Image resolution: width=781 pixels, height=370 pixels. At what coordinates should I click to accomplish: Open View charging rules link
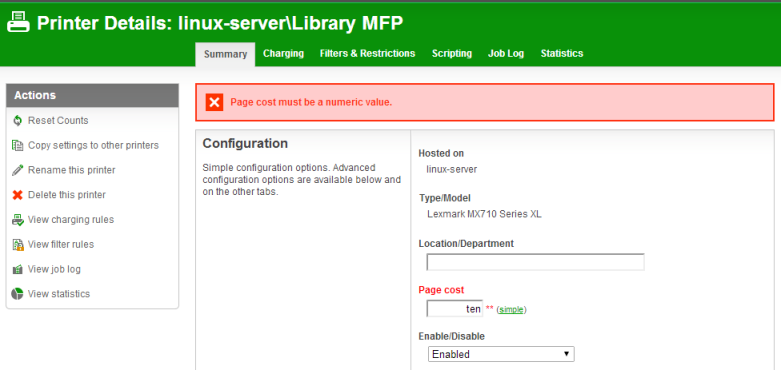(x=71, y=220)
